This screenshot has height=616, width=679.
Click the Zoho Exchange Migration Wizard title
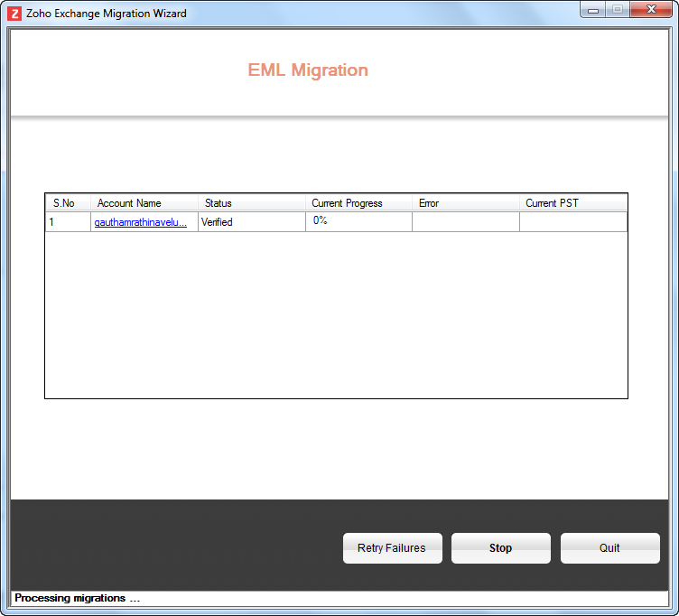pyautogui.click(x=107, y=14)
